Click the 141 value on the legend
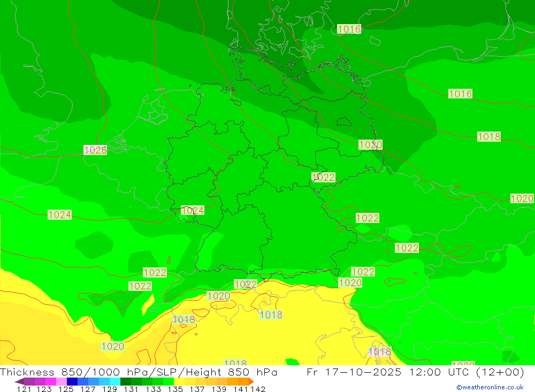 (x=241, y=389)
